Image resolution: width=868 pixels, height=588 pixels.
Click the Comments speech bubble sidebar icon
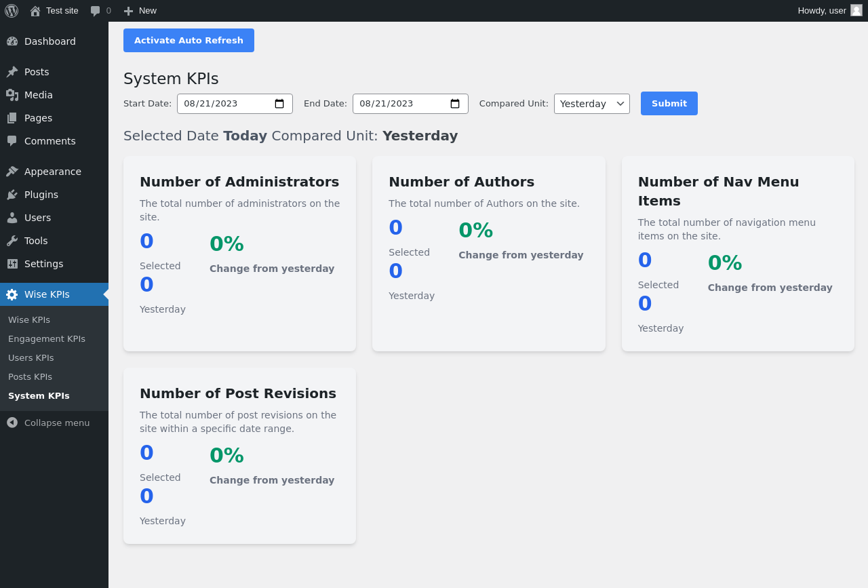12,141
